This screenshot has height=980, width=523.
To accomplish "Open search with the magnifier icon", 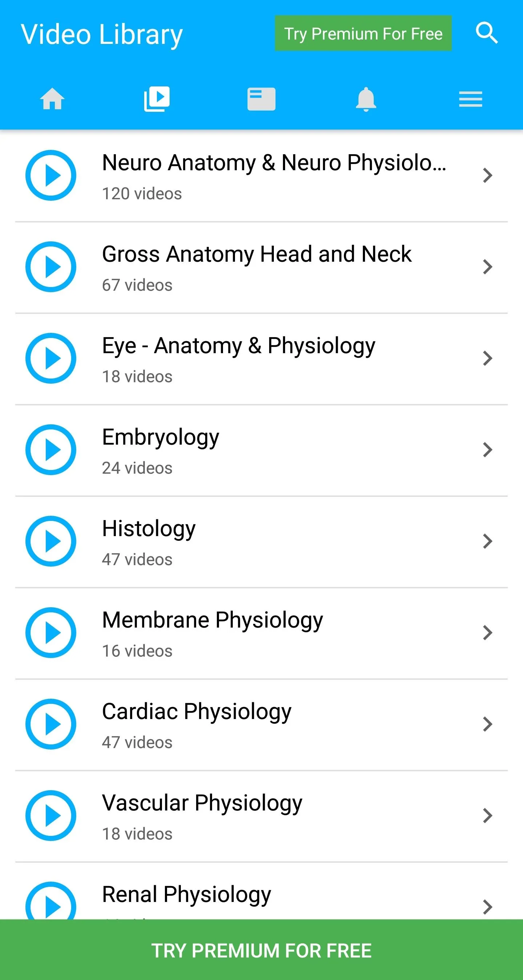I will [486, 33].
